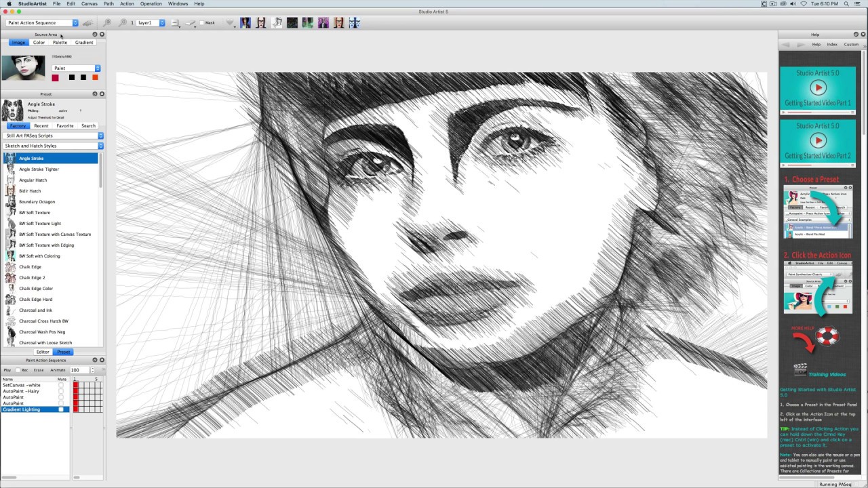Image resolution: width=868 pixels, height=488 pixels.
Task: Select the orange color swatch
Action: pos(95,77)
